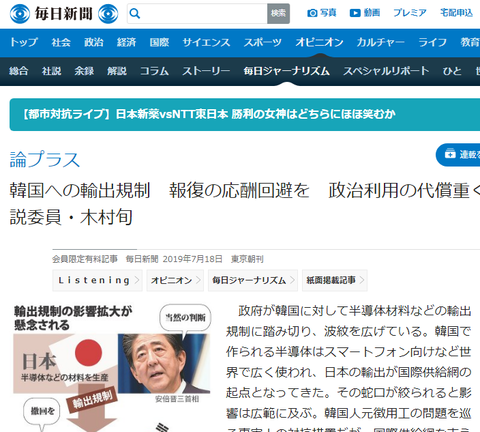Click the article headline 韓国への輸出規制
Image resolution: width=480 pixels, height=432 pixels.
coord(245,203)
